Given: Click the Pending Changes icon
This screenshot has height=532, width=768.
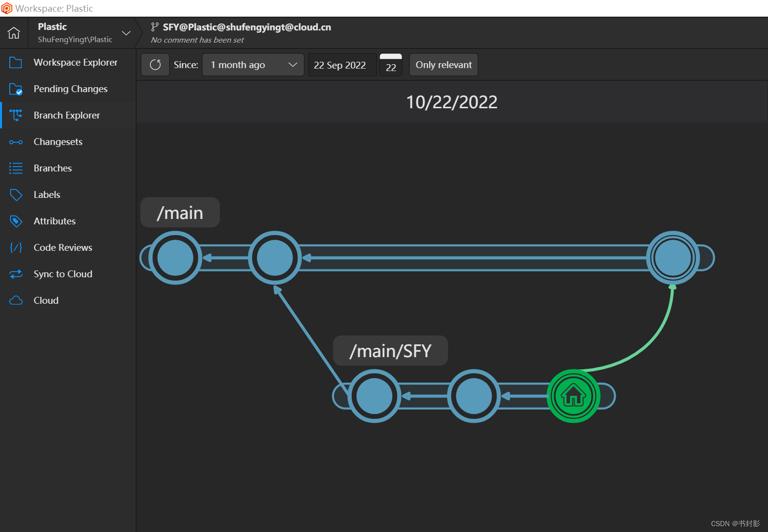Looking at the screenshot, I should (16, 89).
